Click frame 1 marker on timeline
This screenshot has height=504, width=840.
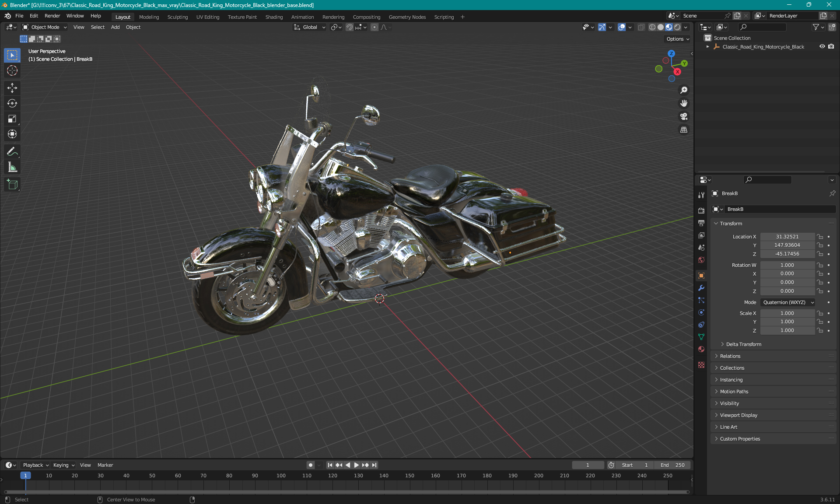point(24,475)
